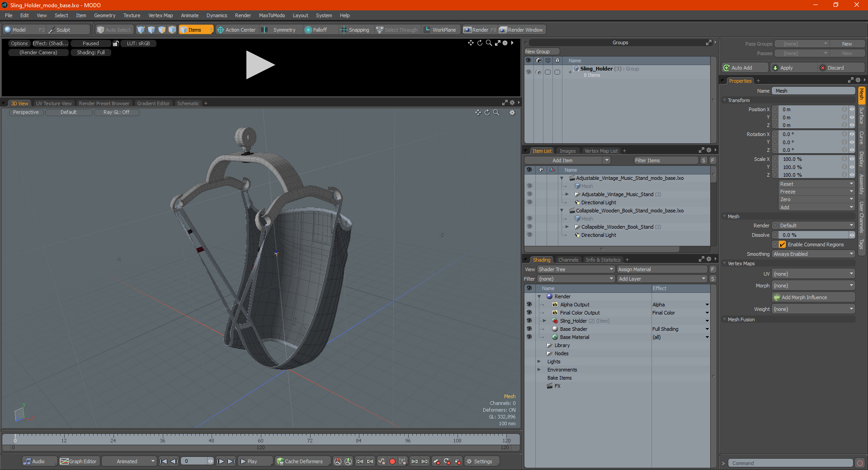
Task: Click New Group button
Action: point(542,52)
